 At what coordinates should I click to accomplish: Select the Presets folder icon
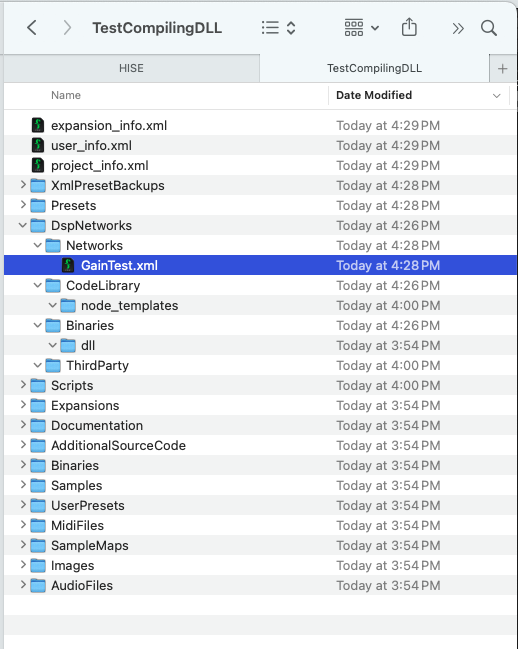pos(38,205)
